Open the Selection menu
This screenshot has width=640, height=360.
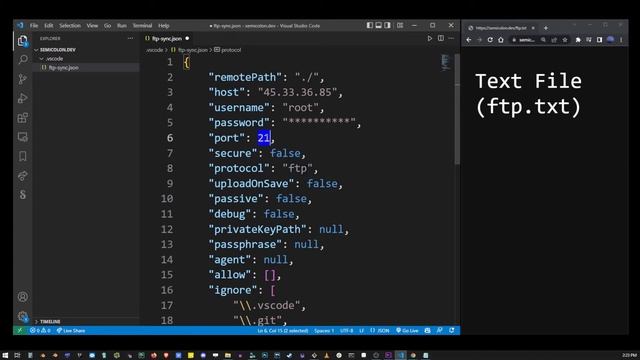pos(70,25)
